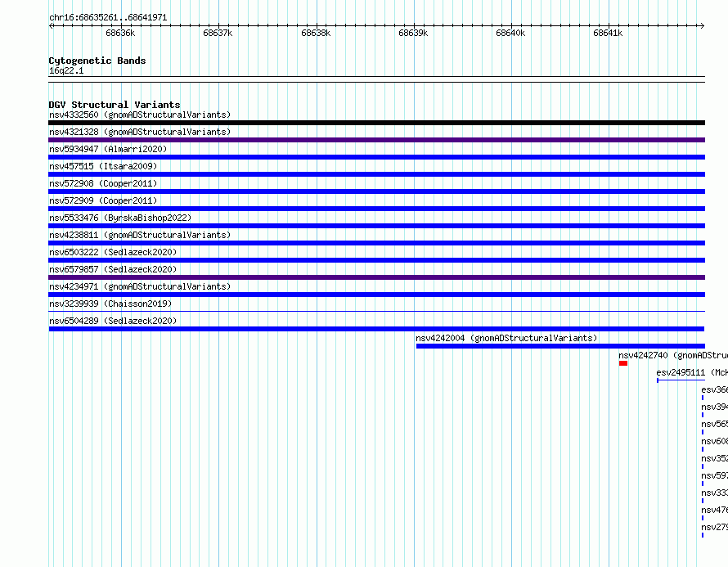This screenshot has width=728, height=567.
Task: Click the thin blue line under nsv3239939
Action: click(376, 312)
